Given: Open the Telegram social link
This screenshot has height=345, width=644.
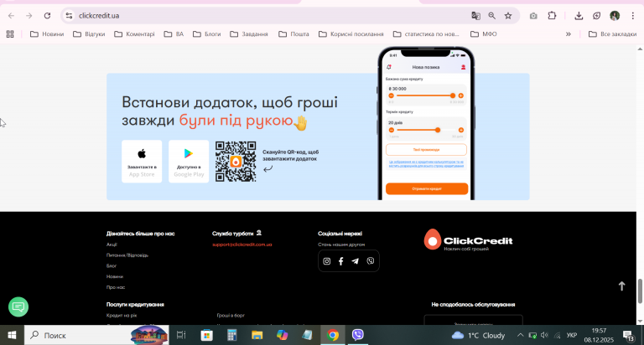Looking at the screenshot, I should tap(356, 261).
